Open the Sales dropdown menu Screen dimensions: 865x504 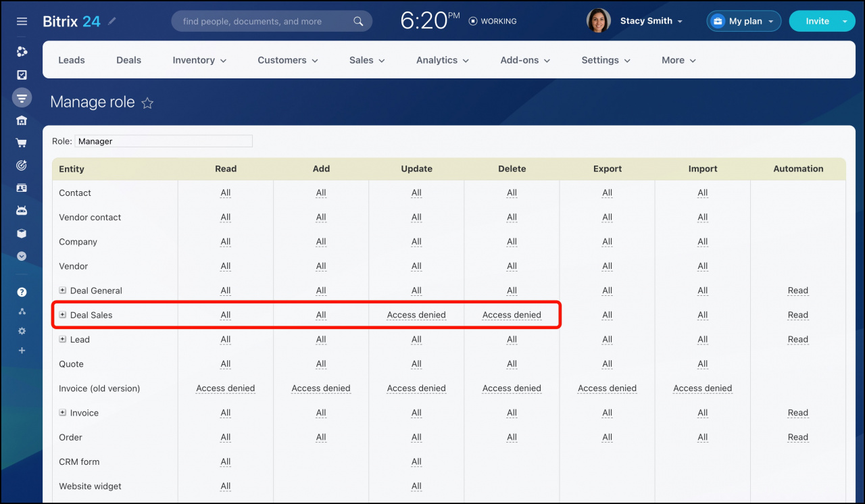click(367, 60)
